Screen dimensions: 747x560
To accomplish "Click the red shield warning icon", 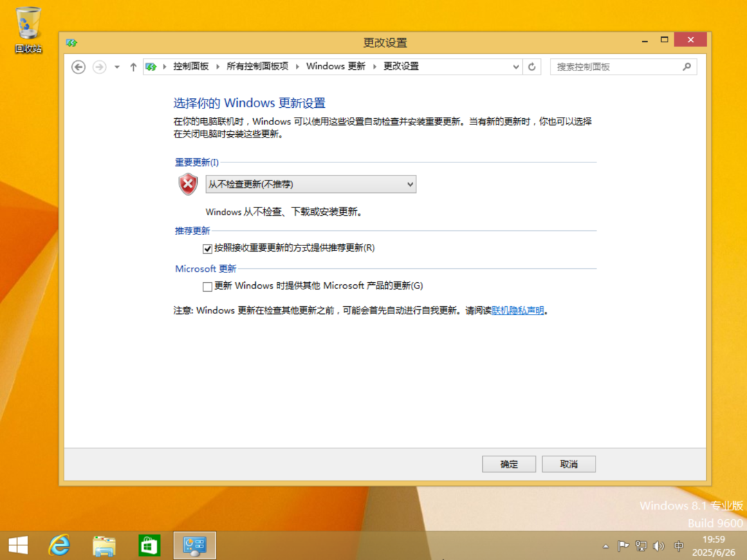I will 188,184.
